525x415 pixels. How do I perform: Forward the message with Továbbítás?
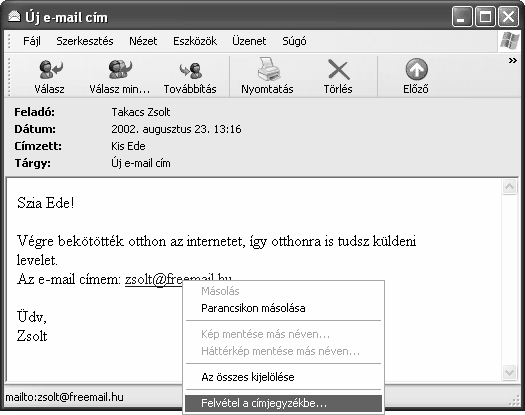[190, 77]
